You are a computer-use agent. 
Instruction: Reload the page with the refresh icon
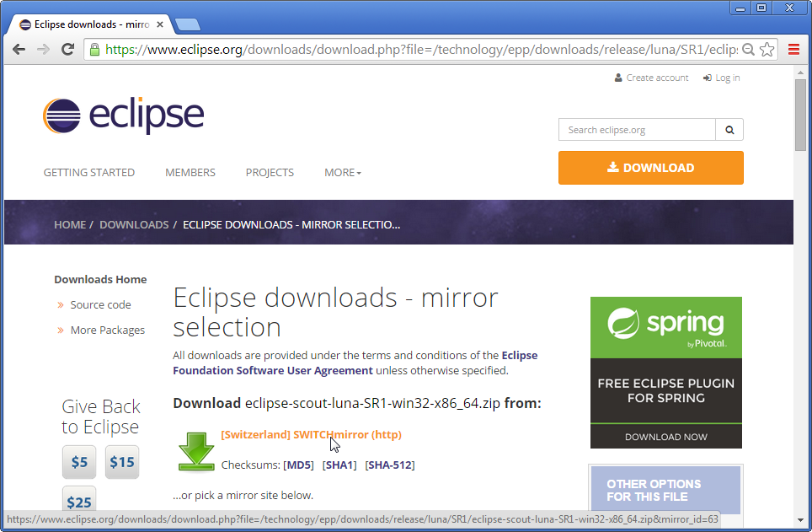pos(68,50)
